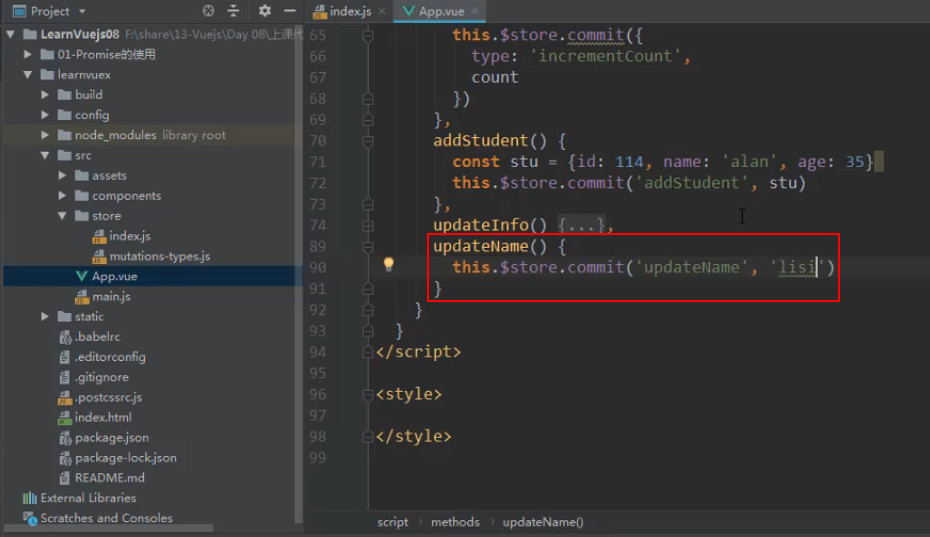Click the locate/scroll-from-source target icon
The image size is (930, 537).
tap(208, 11)
